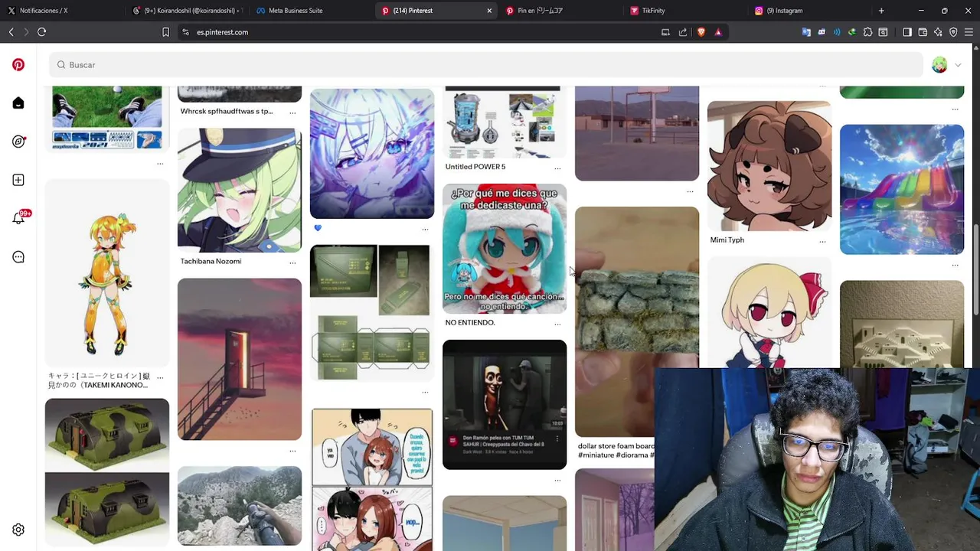This screenshot has width=980, height=551.
Task: Open the Brave VPN shield icon
Action: 953,32
